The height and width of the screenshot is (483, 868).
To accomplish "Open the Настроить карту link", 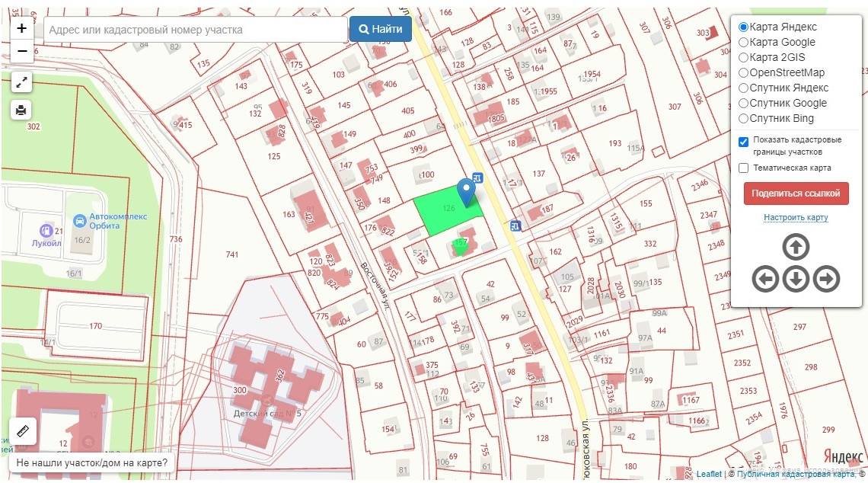I will point(796,217).
